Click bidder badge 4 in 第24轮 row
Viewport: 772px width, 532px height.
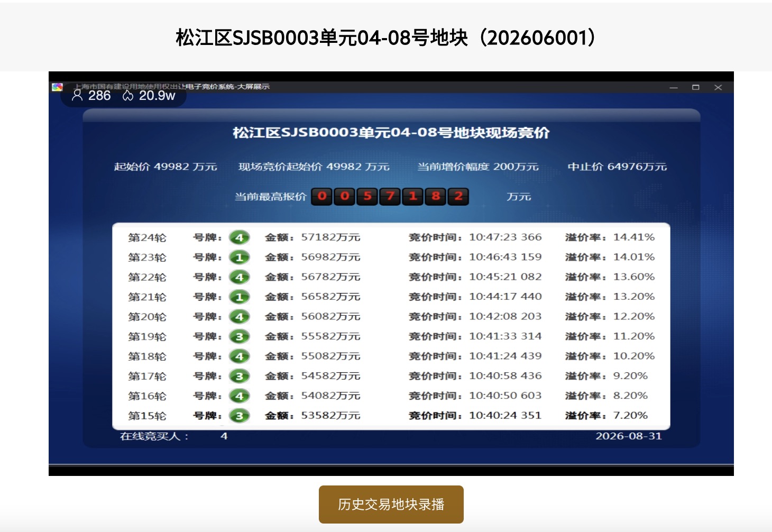[239, 237]
